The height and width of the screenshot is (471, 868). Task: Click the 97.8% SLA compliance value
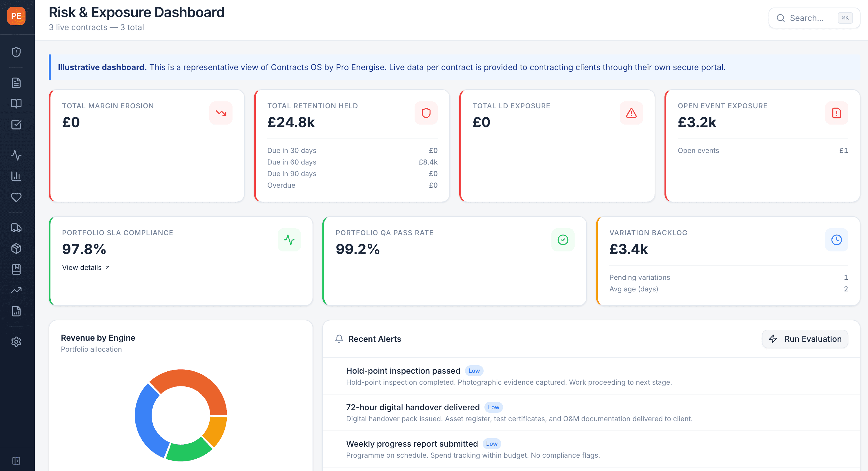point(84,249)
